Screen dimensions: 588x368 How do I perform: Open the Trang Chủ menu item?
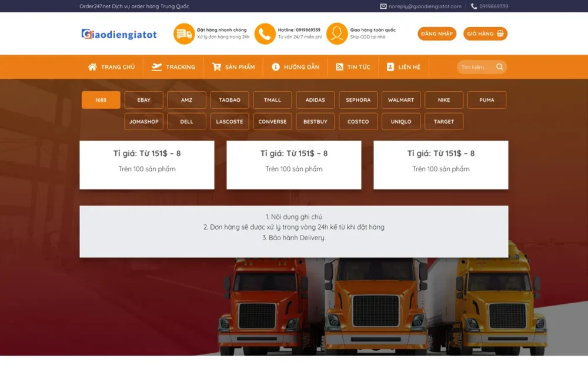111,67
